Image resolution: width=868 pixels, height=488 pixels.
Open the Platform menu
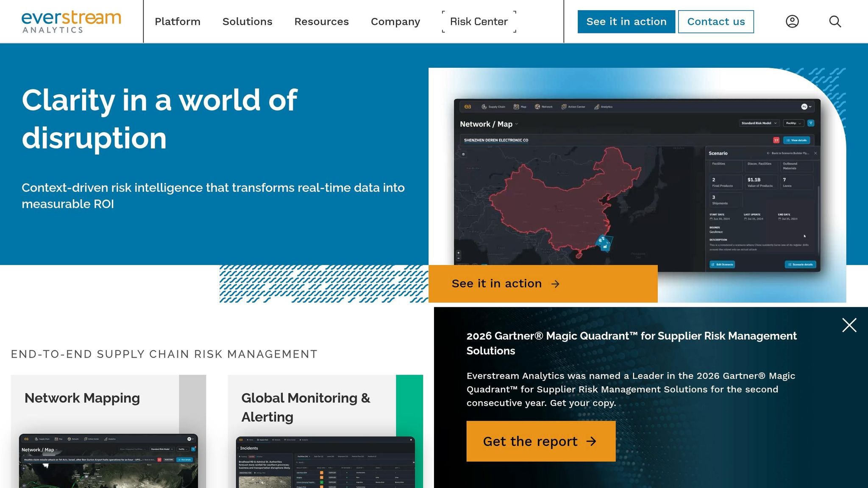(178, 22)
